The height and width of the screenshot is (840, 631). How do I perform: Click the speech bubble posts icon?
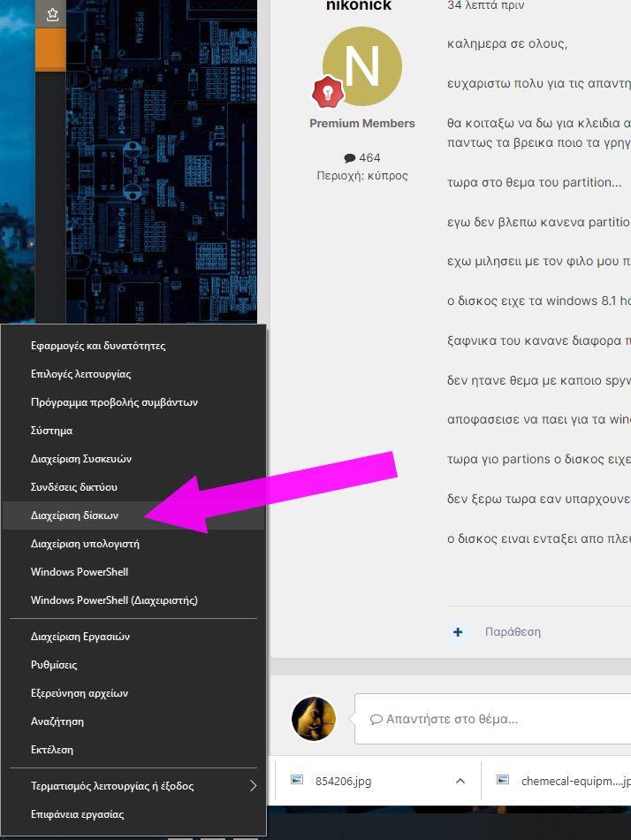click(x=350, y=158)
